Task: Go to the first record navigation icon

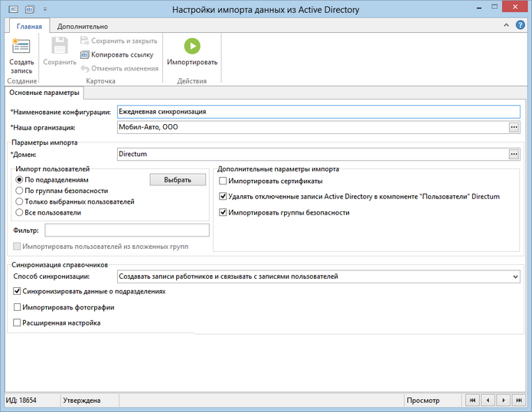Action: tap(472, 400)
